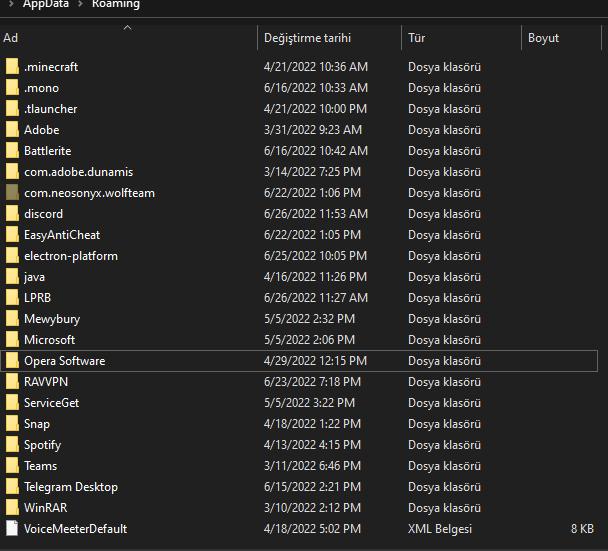Click the Spotify folder icon

tap(12, 445)
